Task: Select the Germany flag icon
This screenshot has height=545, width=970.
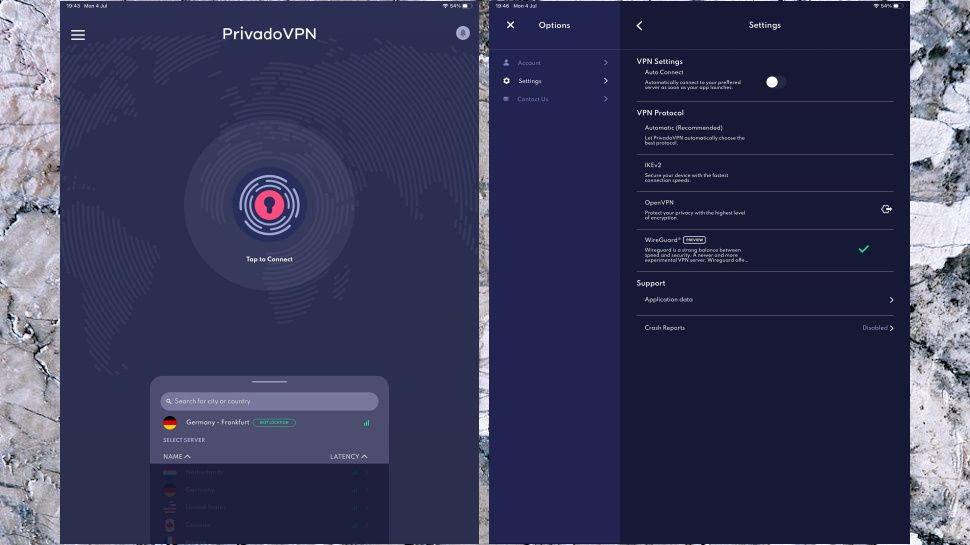Action: pyautogui.click(x=170, y=423)
